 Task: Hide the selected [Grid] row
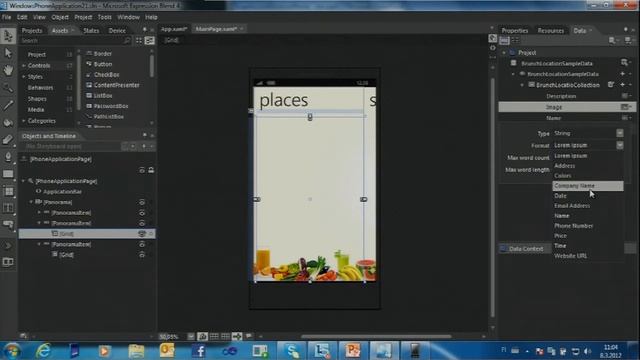click(x=142, y=234)
